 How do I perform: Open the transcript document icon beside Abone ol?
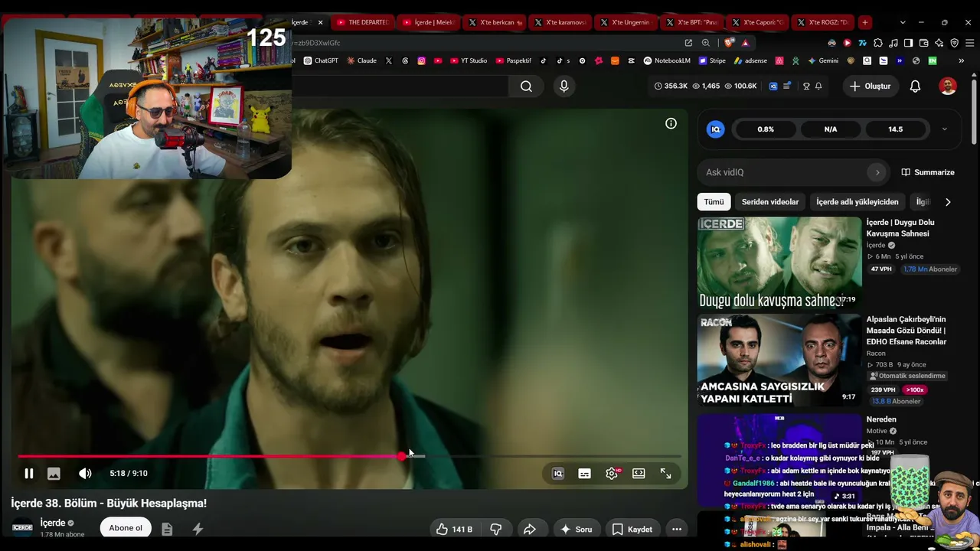(x=167, y=529)
